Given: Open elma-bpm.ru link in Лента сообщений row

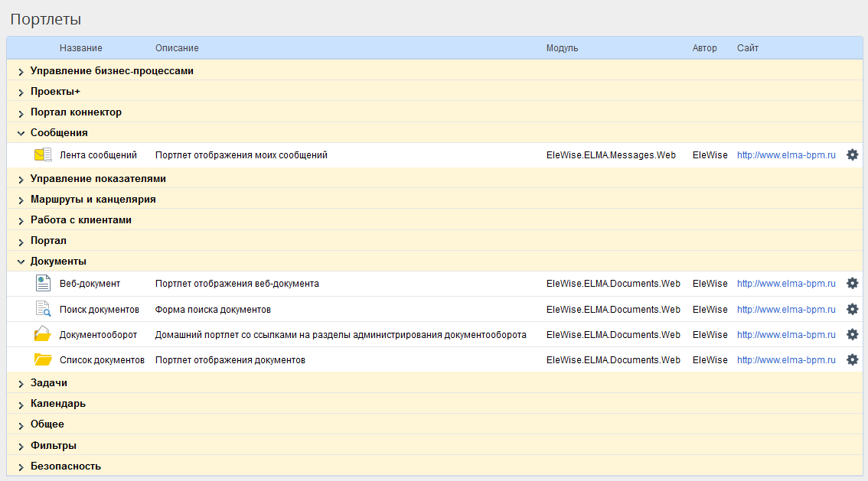Looking at the screenshot, I should click(x=786, y=155).
